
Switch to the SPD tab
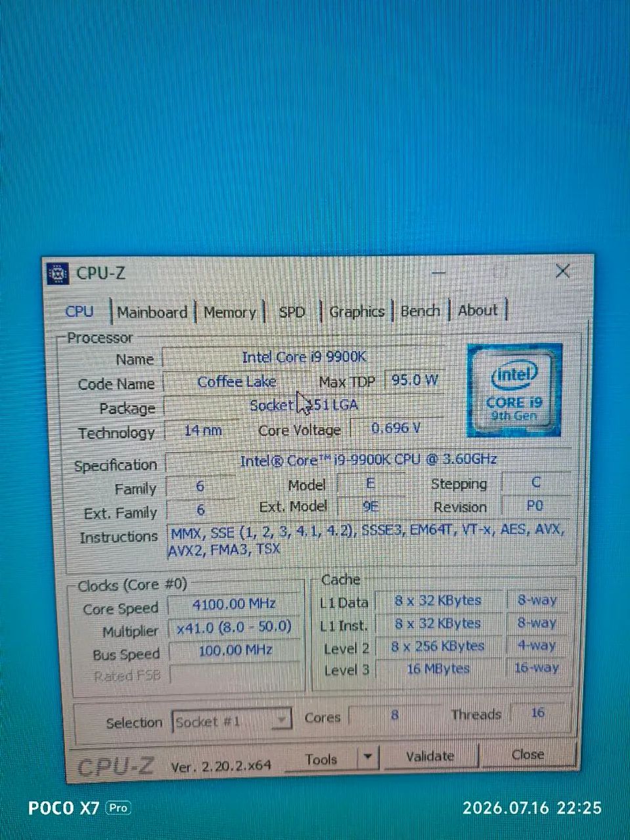292,312
